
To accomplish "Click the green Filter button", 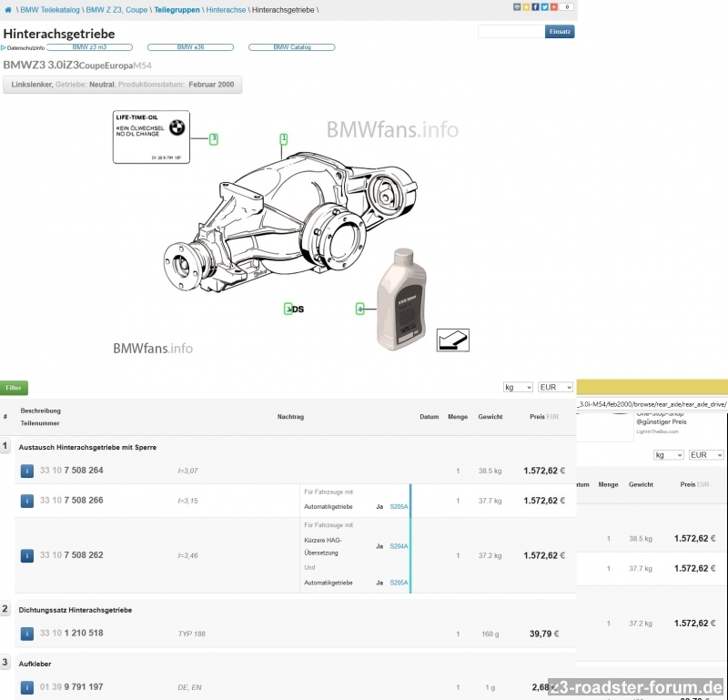I will coord(14,388).
